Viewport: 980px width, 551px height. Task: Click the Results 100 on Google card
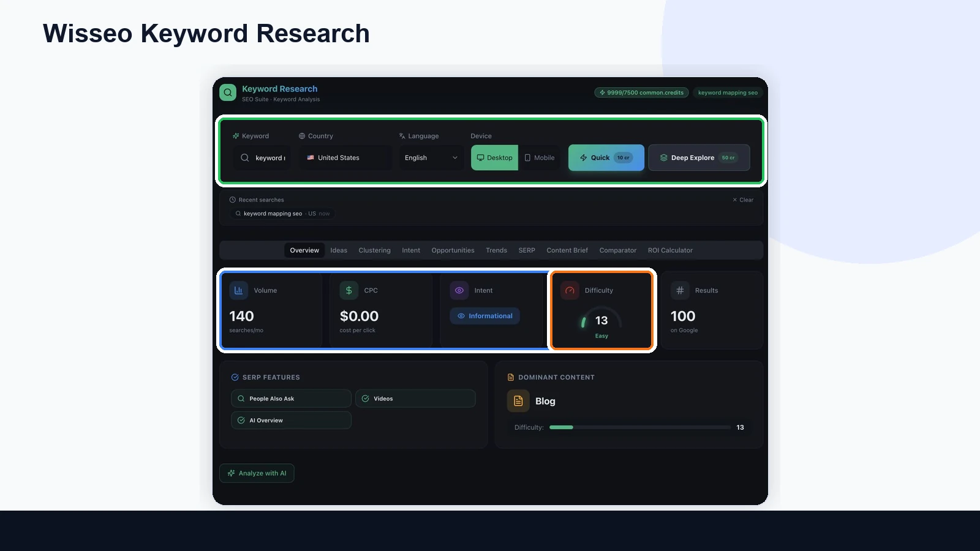712,310
